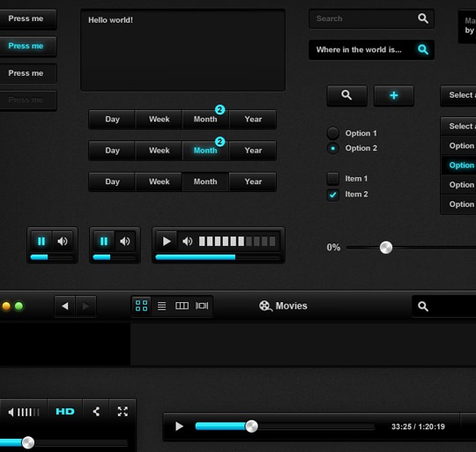Screen dimensions: 476x452
Task: Enter fullscreen with the expand arrows icon
Action: [123, 411]
